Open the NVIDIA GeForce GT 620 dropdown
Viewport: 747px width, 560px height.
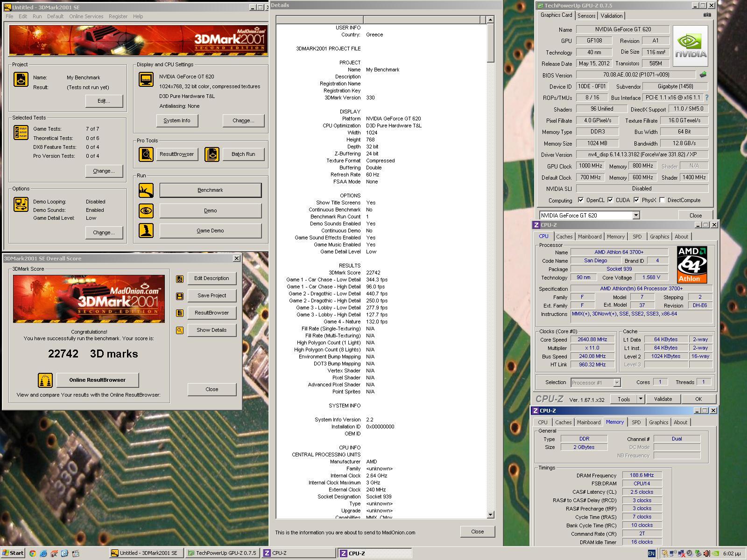[636, 215]
